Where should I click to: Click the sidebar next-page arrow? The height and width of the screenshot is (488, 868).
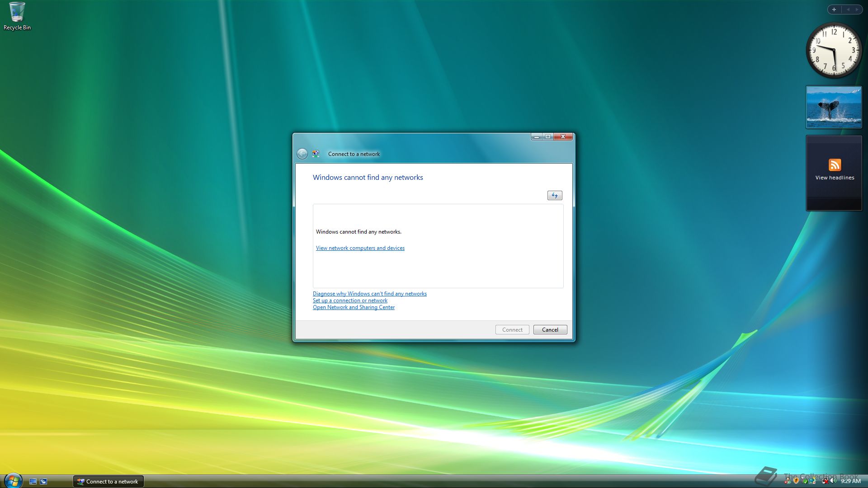857,9
